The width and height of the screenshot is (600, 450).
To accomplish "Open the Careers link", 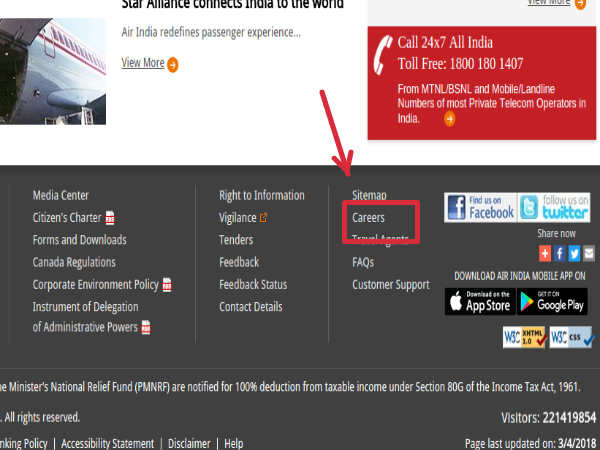I will click(x=368, y=218).
